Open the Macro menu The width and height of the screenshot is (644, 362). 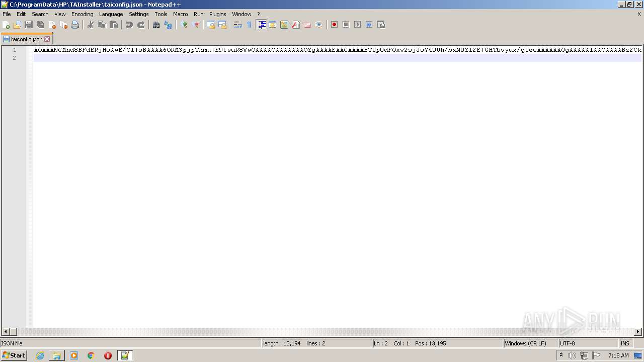[181, 14]
